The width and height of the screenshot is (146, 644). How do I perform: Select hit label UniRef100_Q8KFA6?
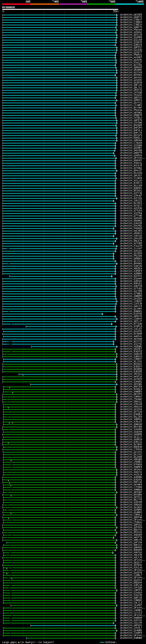click(131, 517)
